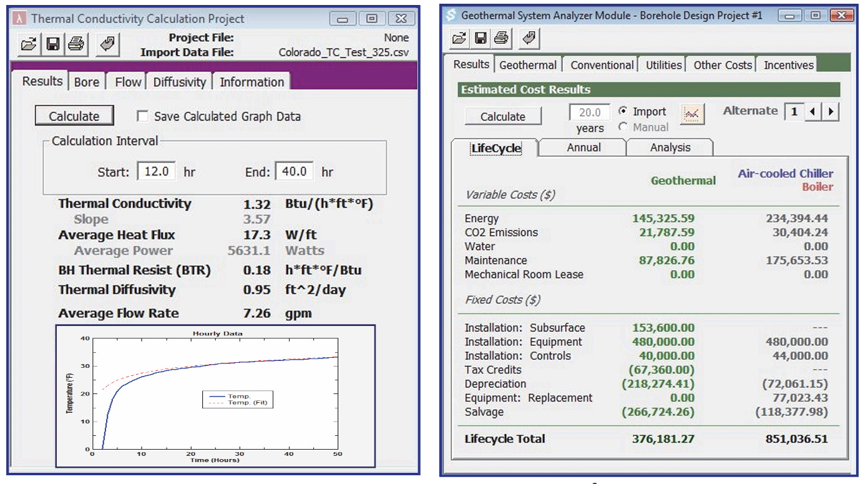Go to previous Alternate with left arrow
Viewport: 868px width, 484px height.
point(812,112)
